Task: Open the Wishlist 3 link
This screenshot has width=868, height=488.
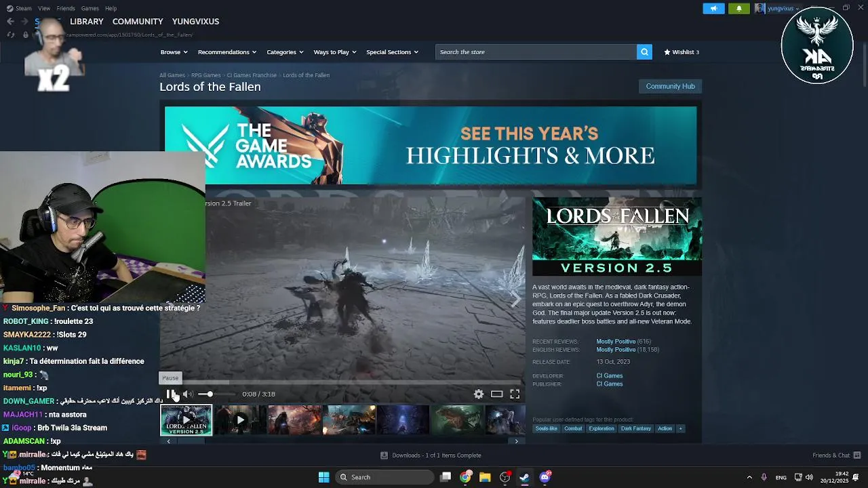Action: (x=682, y=52)
